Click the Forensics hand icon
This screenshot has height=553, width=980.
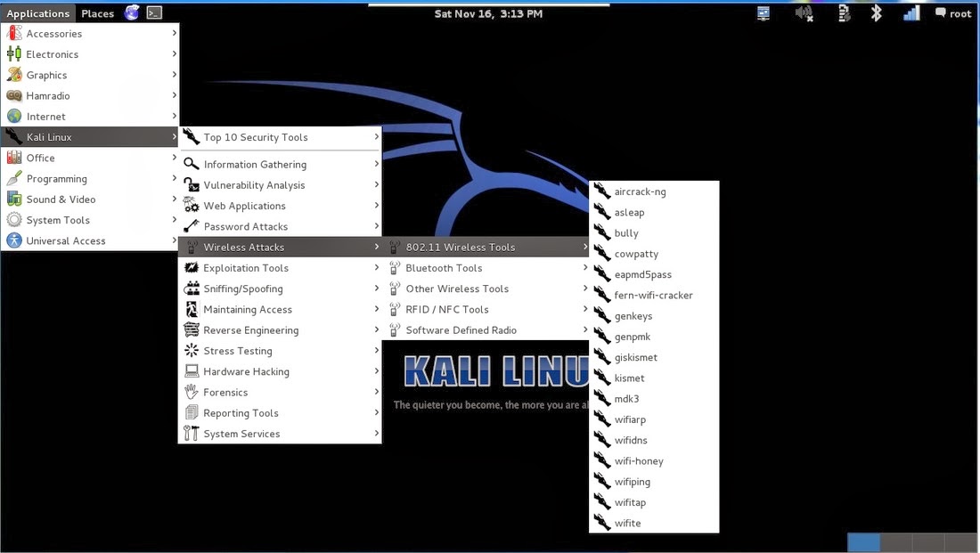192,392
